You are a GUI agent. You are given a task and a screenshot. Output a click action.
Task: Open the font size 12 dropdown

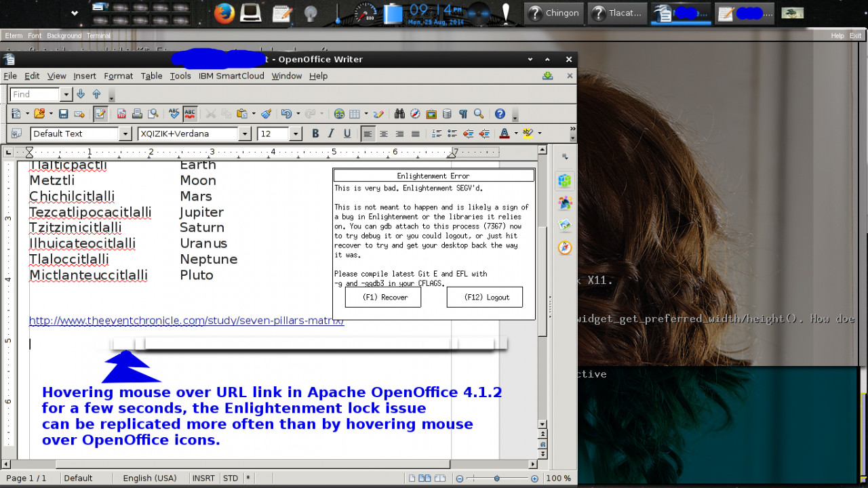(295, 134)
